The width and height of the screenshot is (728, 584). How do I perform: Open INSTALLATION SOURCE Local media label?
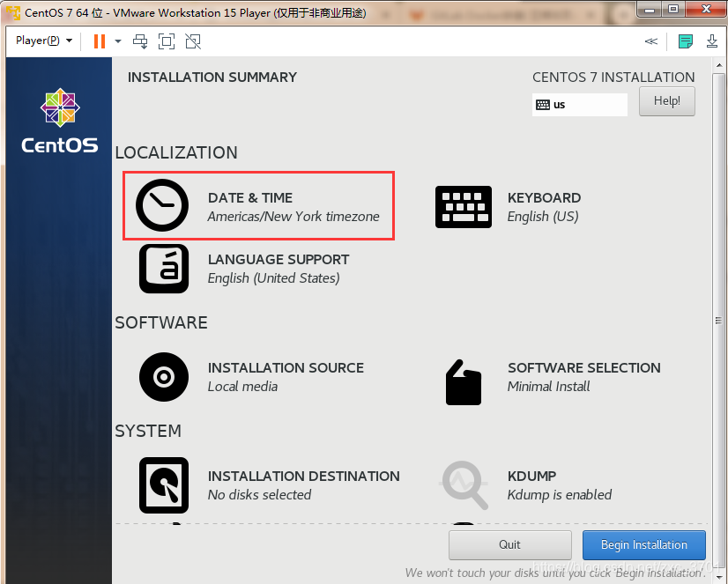pyautogui.click(x=286, y=377)
